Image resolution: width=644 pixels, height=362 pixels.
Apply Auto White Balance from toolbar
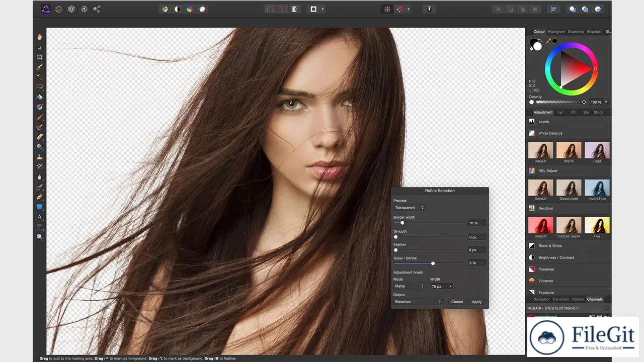point(202,9)
